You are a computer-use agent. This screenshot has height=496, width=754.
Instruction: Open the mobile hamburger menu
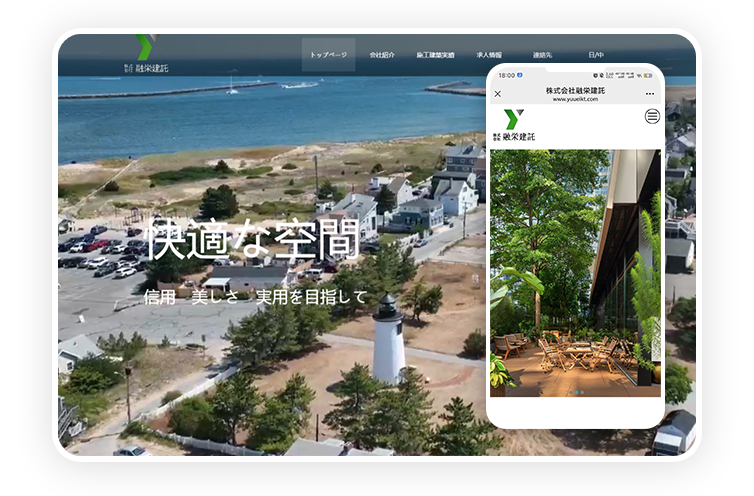652,116
